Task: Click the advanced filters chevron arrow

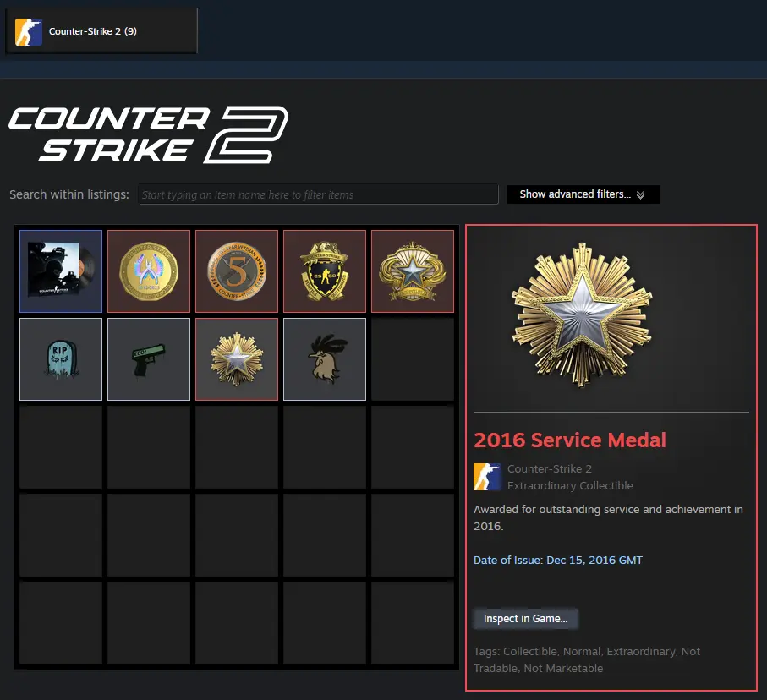Action: (641, 194)
